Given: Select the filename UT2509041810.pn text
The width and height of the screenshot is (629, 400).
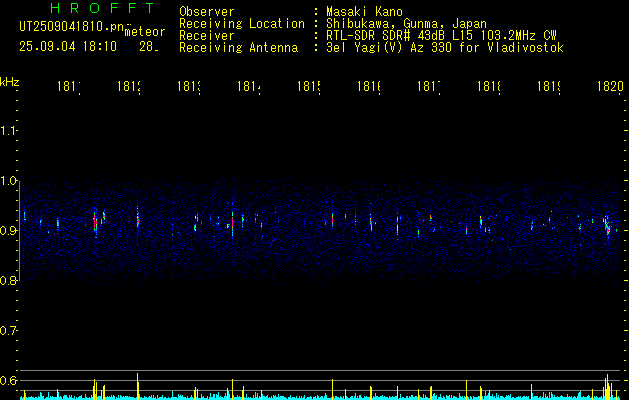Looking at the screenshot, I should point(72,27).
